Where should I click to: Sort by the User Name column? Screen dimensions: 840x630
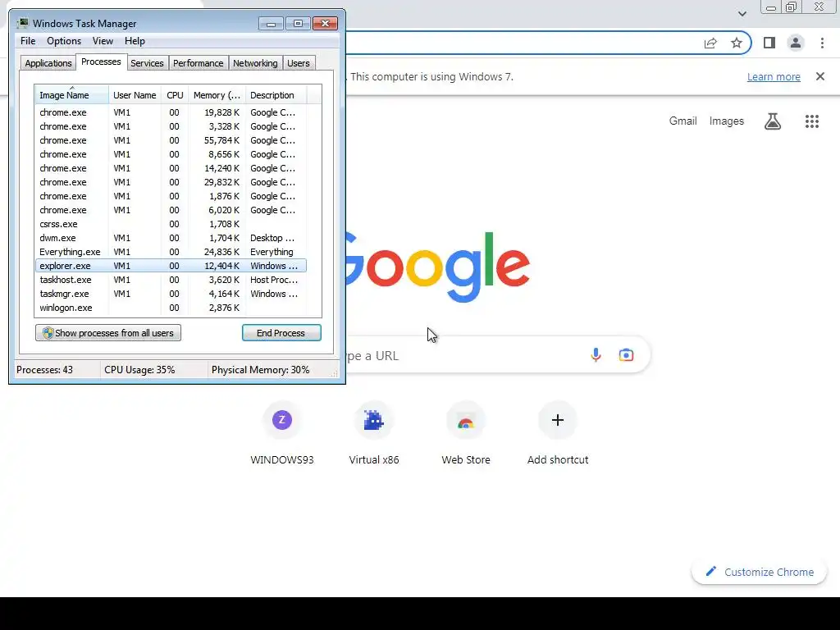135,95
